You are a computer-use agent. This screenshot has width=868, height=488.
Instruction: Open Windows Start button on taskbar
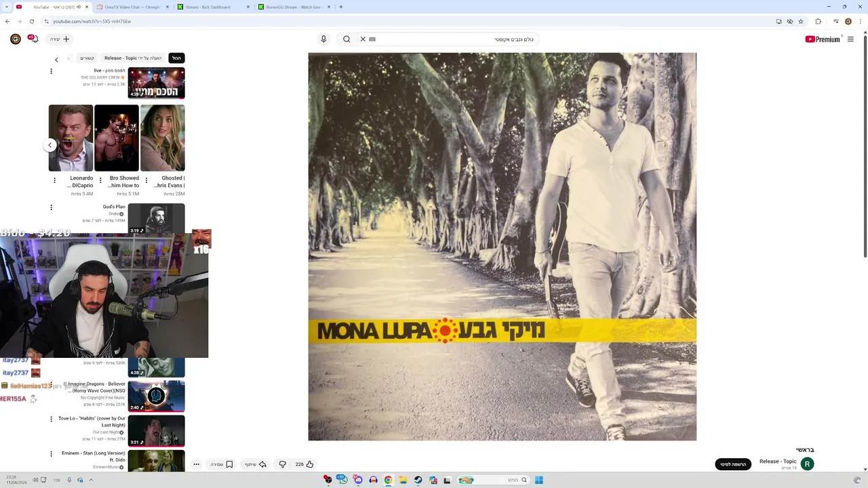[x=539, y=480]
